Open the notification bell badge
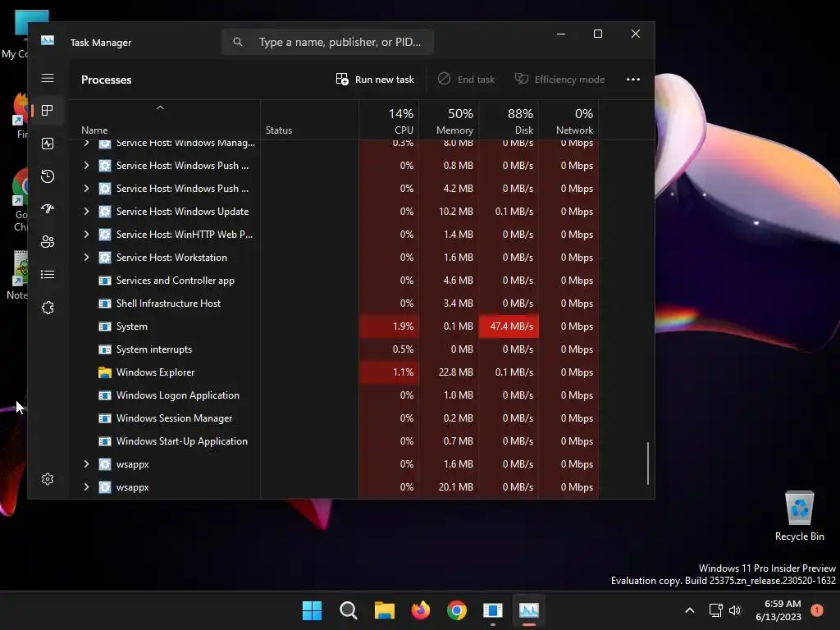Image resolution: width=840 pixels, height=630 pixels. 817,610
